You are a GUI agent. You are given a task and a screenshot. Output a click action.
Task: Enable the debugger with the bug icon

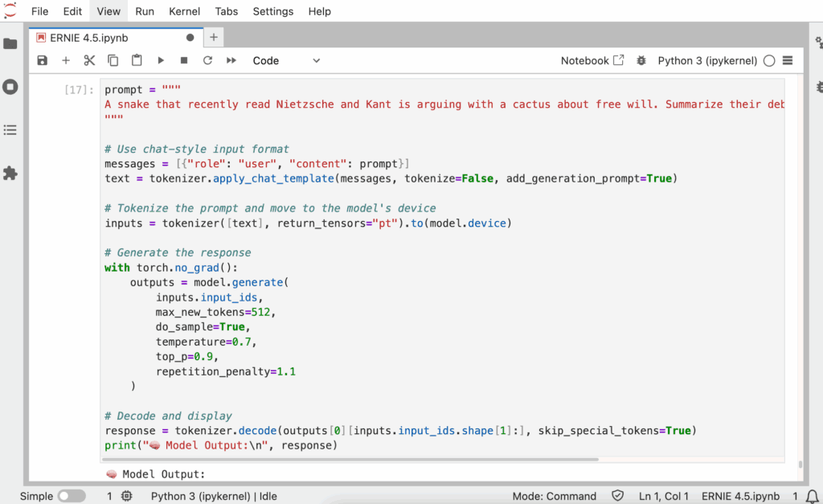[x=641, y=60]
